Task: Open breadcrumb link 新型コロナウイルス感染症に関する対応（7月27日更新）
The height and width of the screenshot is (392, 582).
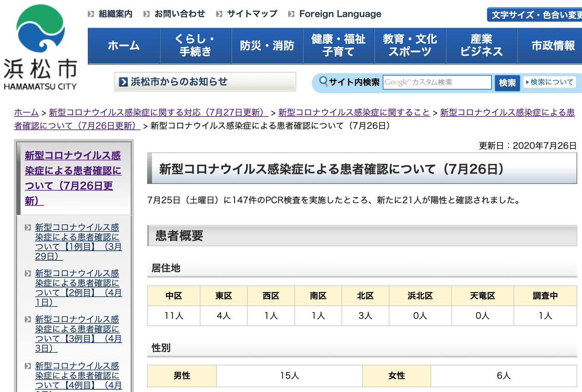Action: pyautogui.click(x=158, y=113)
